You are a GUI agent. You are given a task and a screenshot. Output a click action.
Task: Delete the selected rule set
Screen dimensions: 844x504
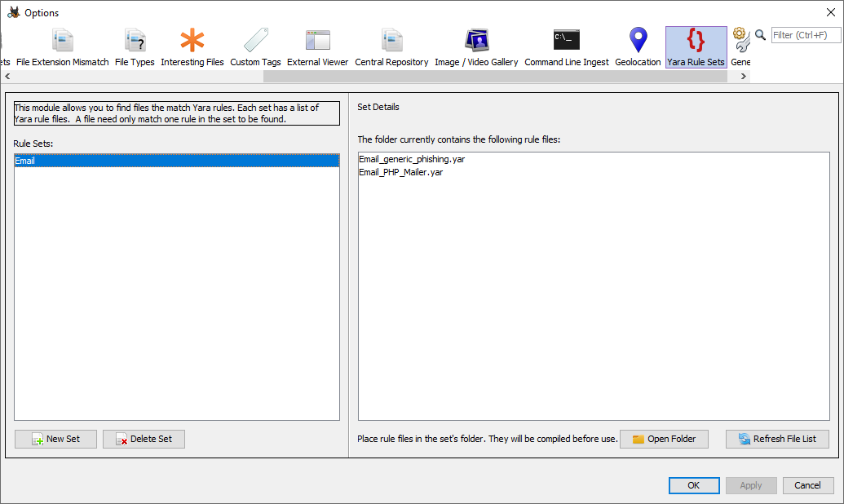pyautogui.click(x=144, y=439)
